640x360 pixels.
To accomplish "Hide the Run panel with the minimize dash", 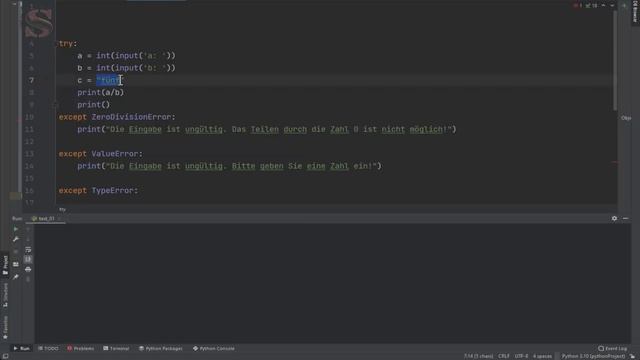I will [625, 219].
